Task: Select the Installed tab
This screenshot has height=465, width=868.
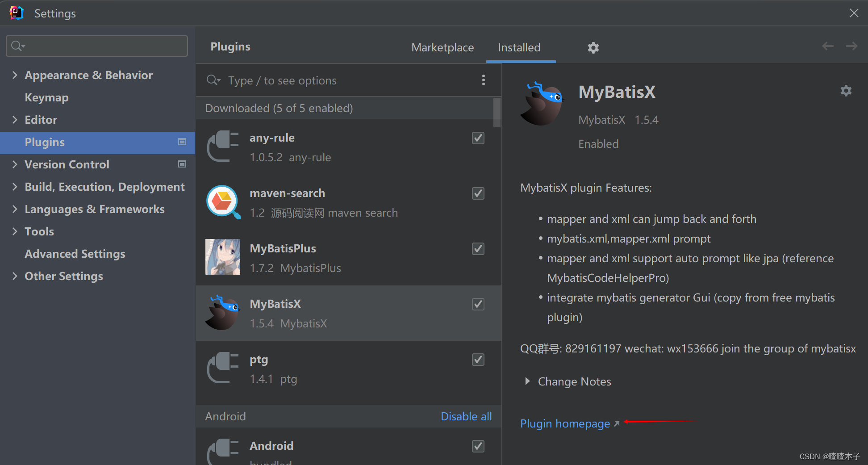Action: (x=519, y=47)
